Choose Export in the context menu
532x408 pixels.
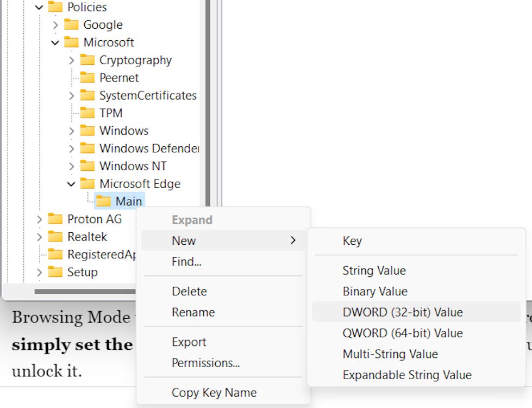tap(223, 342)
